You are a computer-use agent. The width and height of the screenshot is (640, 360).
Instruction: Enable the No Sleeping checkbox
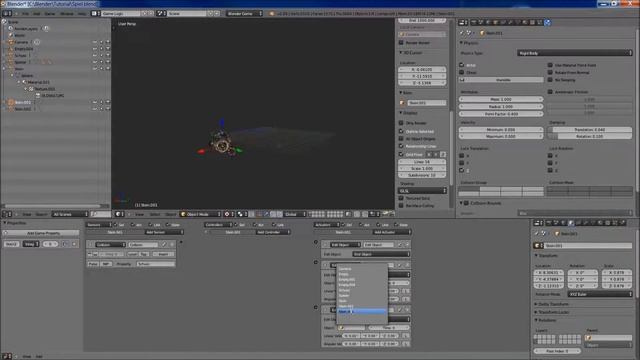[x=550, y=80]
